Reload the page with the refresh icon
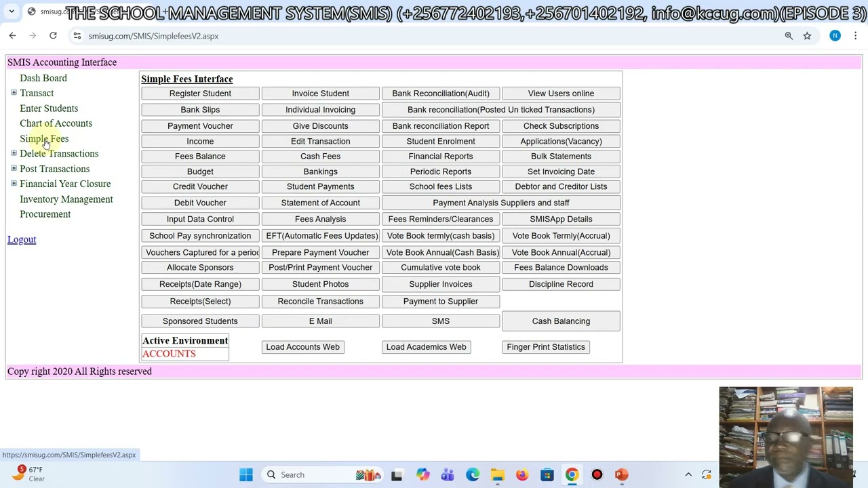868x488 pixels. click(x=53, y=36)
